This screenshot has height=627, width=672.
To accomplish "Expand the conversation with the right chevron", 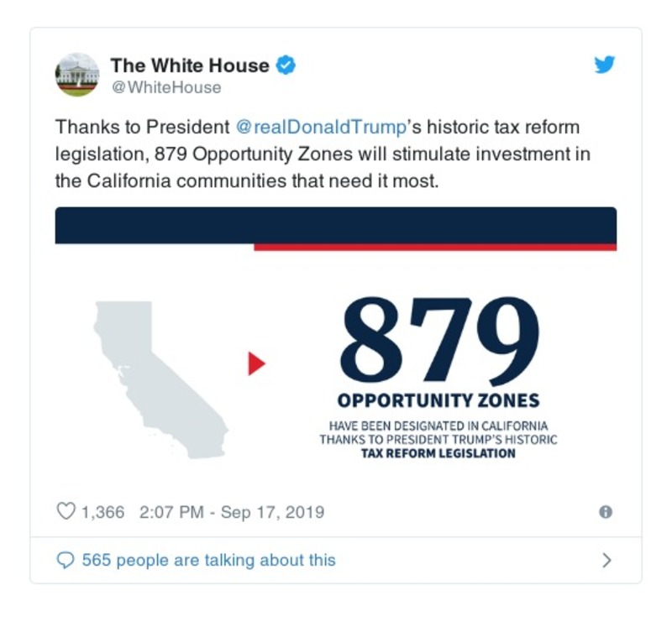I will tap(607, 560).
